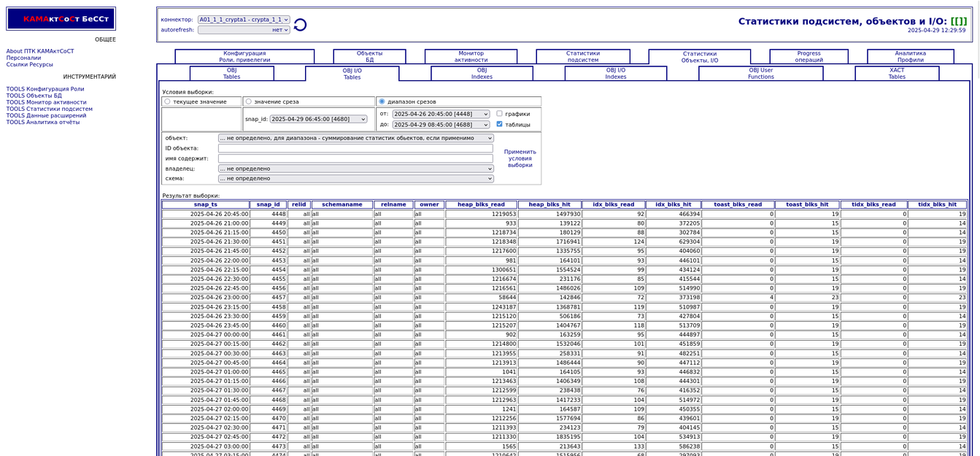Select the 'текущее значение' radio button
The width and height of the screenshot is (980, 456).
click(168, 101)
